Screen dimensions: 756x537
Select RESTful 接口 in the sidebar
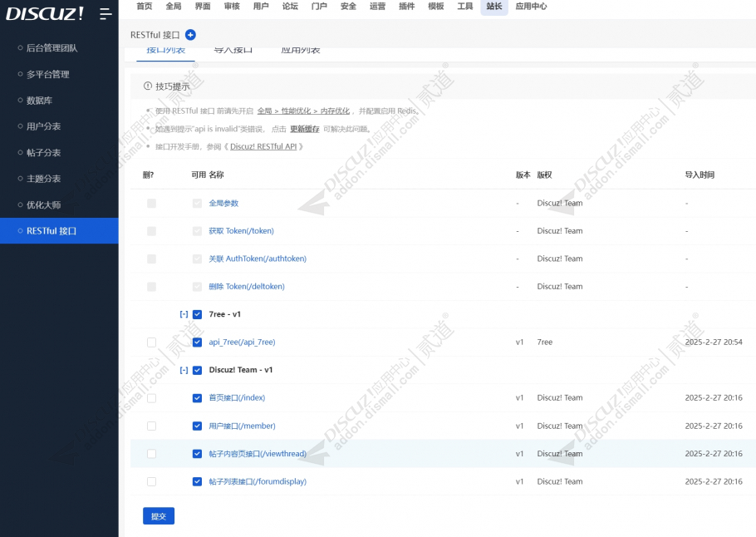coord(59,230)
